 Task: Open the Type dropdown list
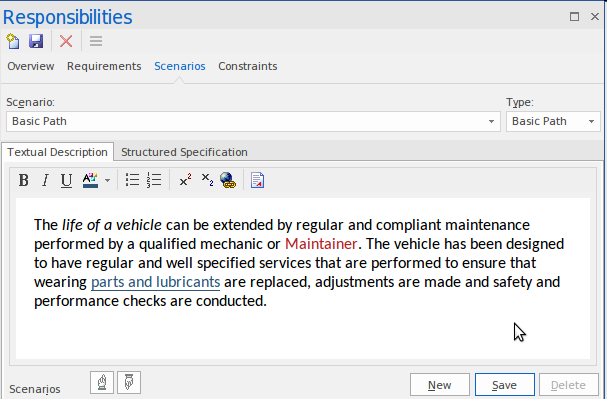pyautogui.click(x=553, y=122)
